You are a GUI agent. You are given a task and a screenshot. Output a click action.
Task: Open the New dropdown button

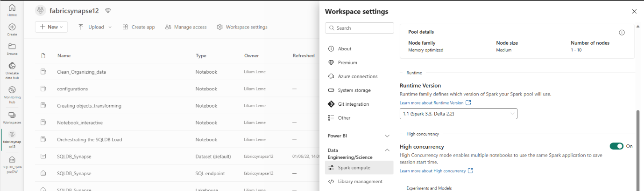51,27
